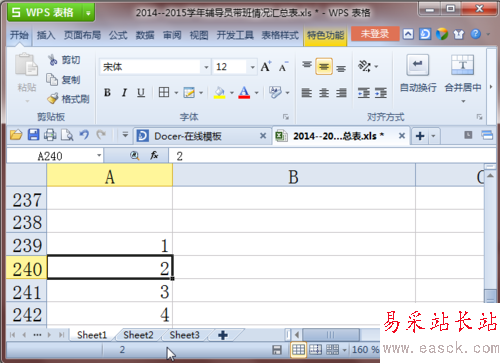Screen dimensions: 500x363
Task: Open the 插入 ribbon tab
Action: 46,35
